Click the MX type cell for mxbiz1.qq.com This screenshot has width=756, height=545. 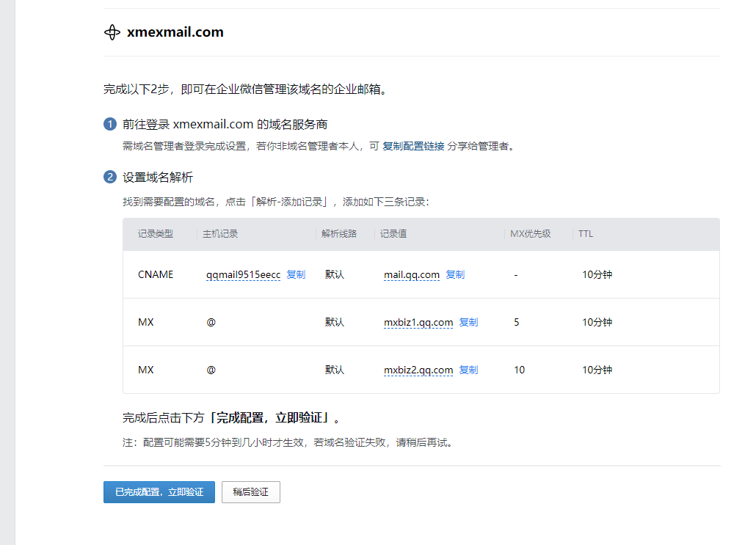(145, 322)
